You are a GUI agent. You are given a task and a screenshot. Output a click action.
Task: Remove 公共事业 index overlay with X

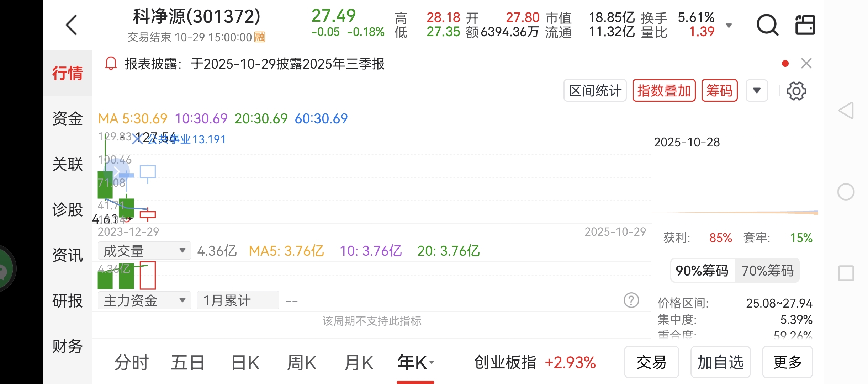[137, 139]
